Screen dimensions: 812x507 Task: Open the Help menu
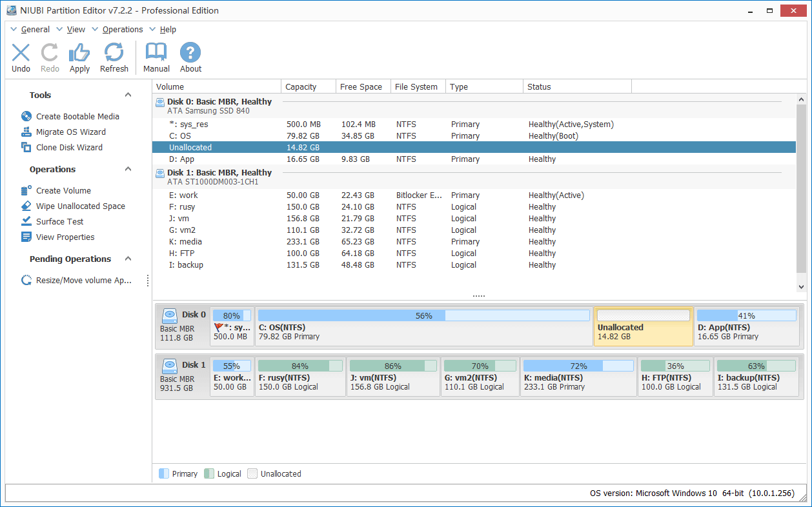(x=168, y=29)
